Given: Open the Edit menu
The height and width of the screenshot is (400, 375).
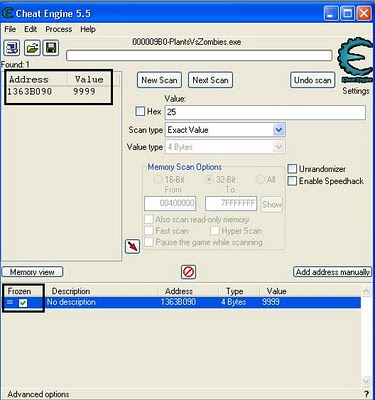Looking at the screenshot, I should pos(30,29).
